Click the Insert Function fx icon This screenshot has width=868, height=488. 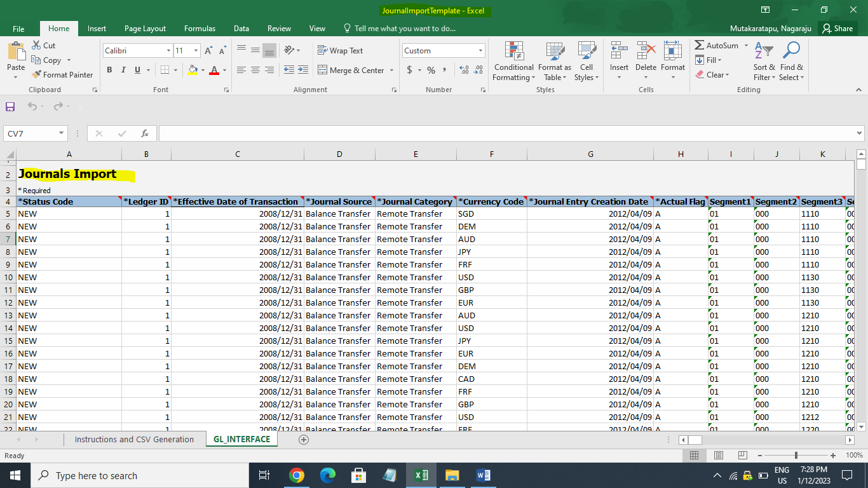coord(145,133)
